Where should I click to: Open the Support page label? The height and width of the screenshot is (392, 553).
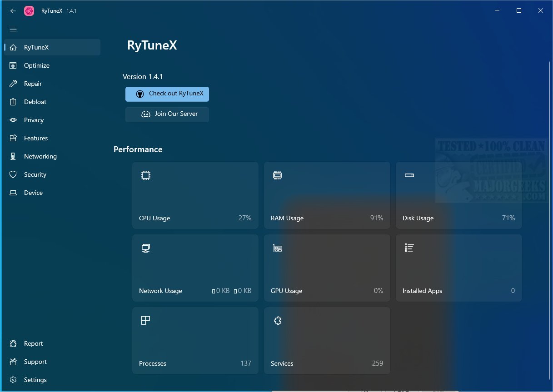pyautogui.click(x=35, y=362)
